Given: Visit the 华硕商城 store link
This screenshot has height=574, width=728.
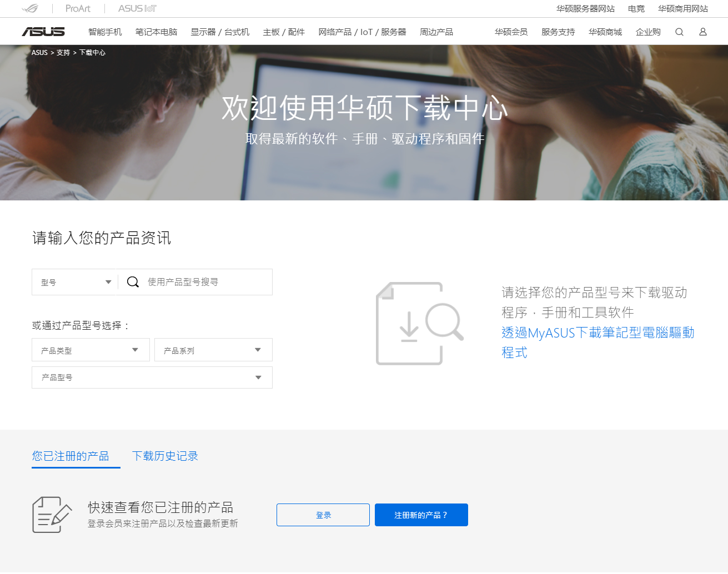Looking at the screenshot, I should 605,32.
